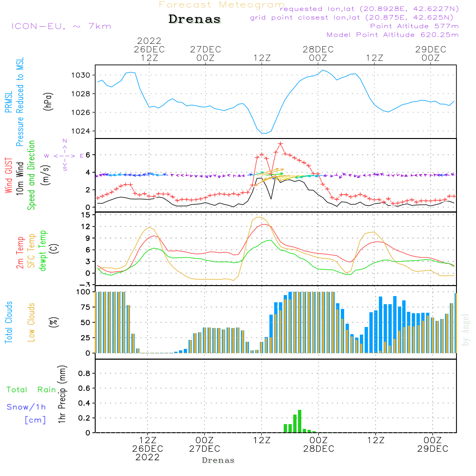Viewport: 476px width, 476px height.
Task: Click the top '29DEC 00Z' time label
Action: (431, 54)
